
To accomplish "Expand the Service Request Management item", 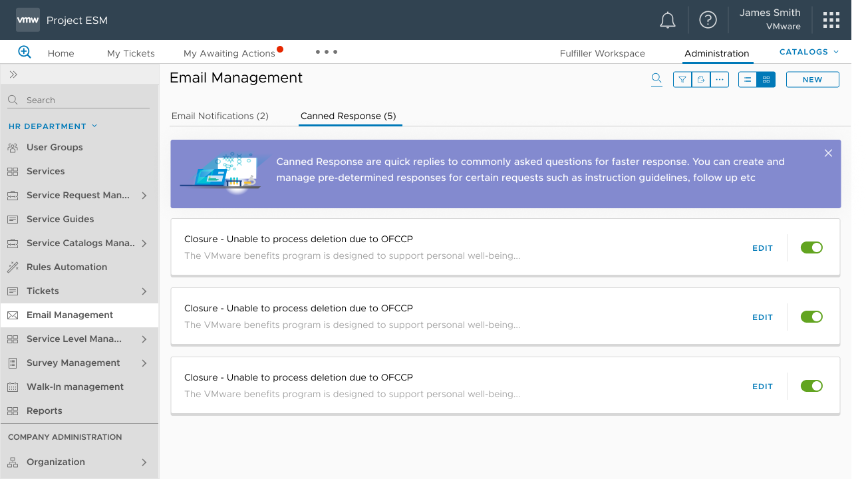I will (78, 195).
